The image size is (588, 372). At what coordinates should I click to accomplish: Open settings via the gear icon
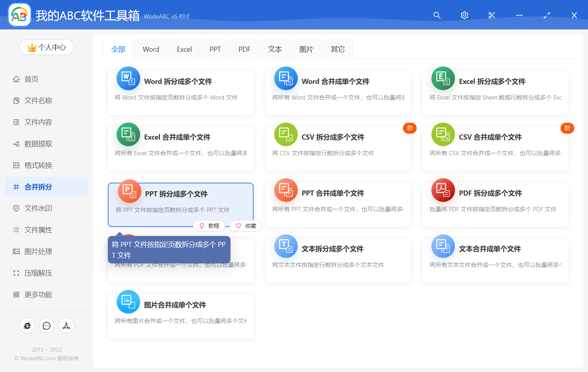point(465,15)
